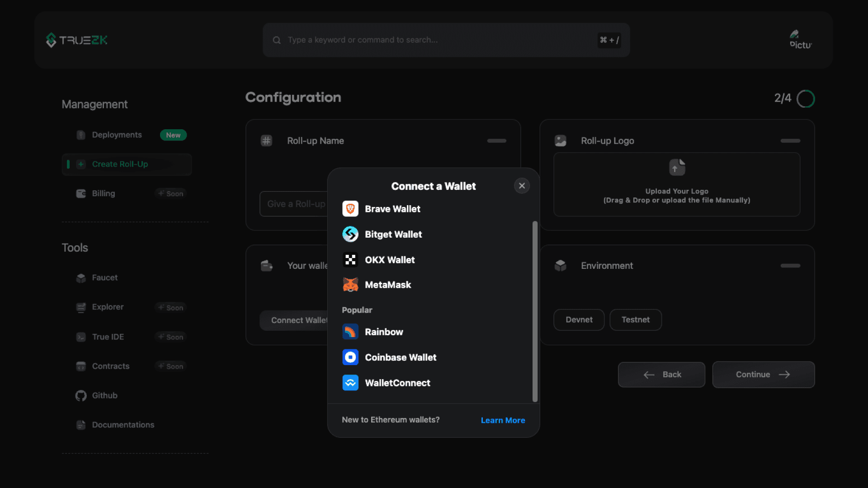Select the Bitget Wallet icon
The image size is (868, 488).
(x=350, y=234)
